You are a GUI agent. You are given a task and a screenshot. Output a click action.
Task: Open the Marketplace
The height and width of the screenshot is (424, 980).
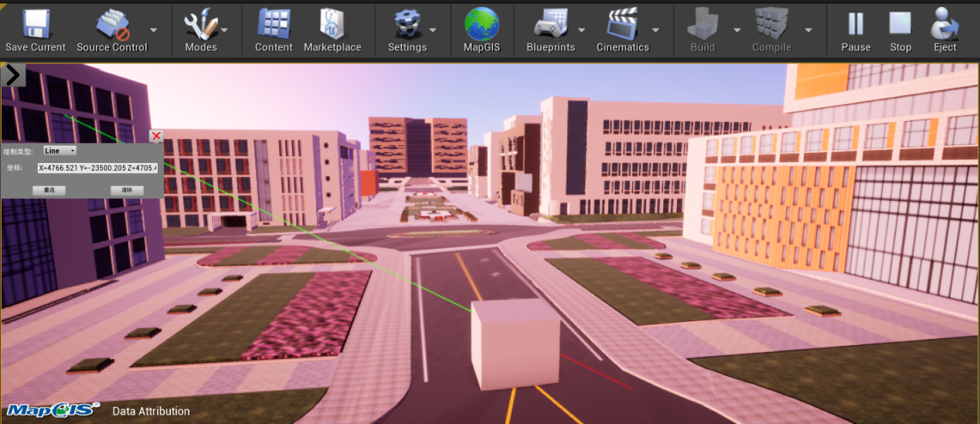coord(332,25)
